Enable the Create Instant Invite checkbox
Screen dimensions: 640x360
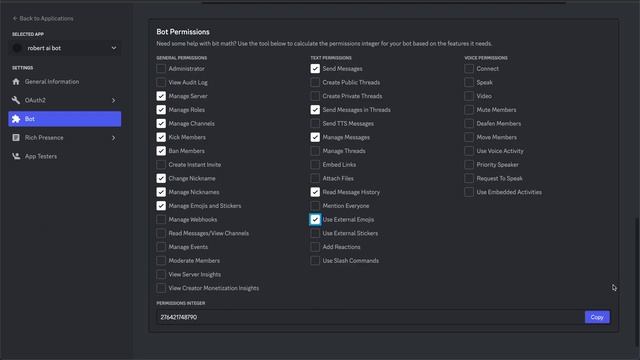pyautogui.click(x=161, y=164)
